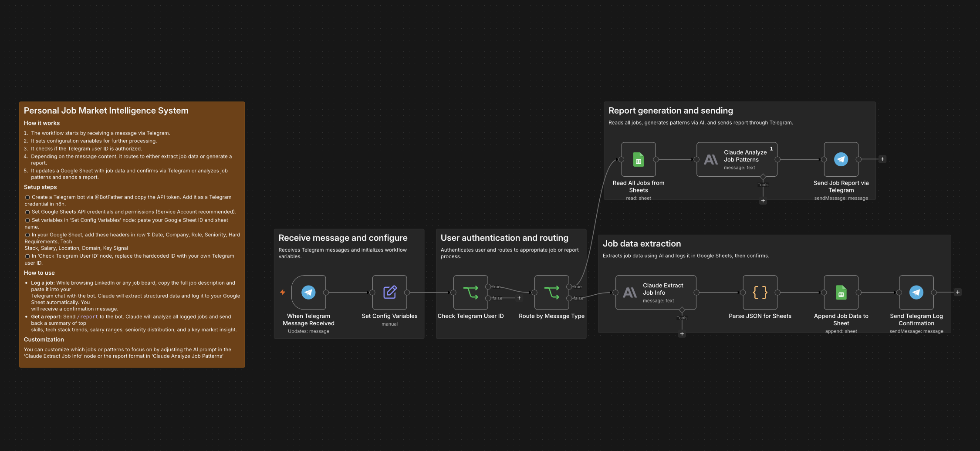Click the true output of Route by Message Type
980x451 pixels.
[569, 286]
